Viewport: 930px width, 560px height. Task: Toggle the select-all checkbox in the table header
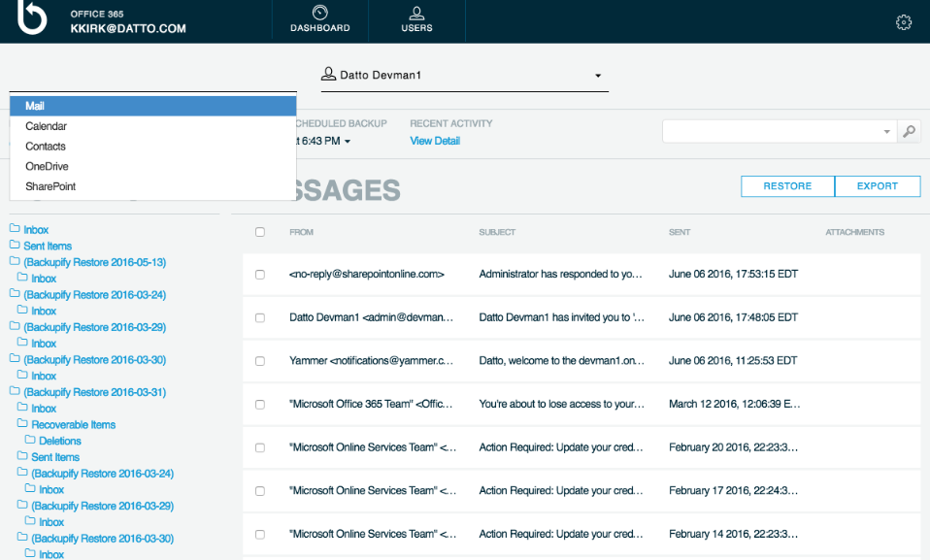[260, 232]
